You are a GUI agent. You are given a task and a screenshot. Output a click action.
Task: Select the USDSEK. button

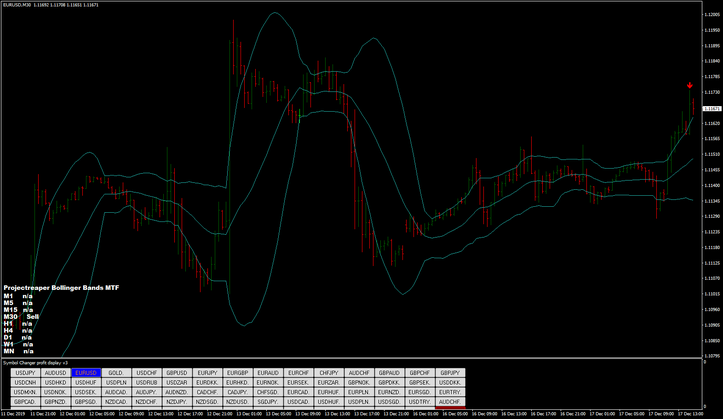coord(86,392)
